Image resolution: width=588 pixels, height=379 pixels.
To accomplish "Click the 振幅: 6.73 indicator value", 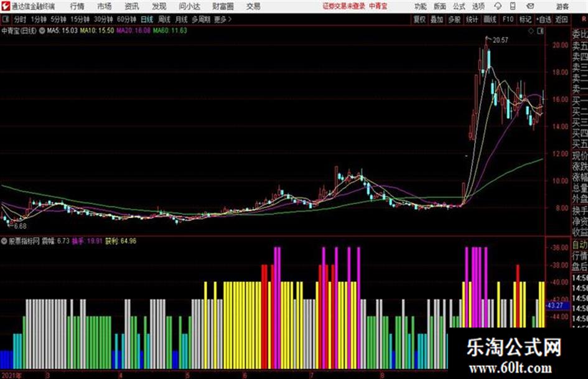I will click(x=55, y=241).
